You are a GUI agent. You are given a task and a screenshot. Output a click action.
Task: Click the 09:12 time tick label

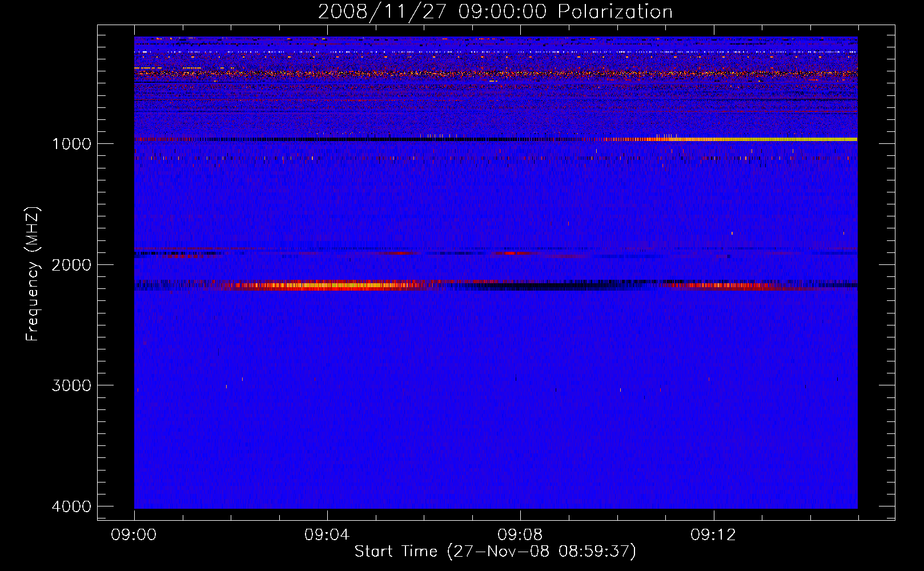(x=713, y=535)
